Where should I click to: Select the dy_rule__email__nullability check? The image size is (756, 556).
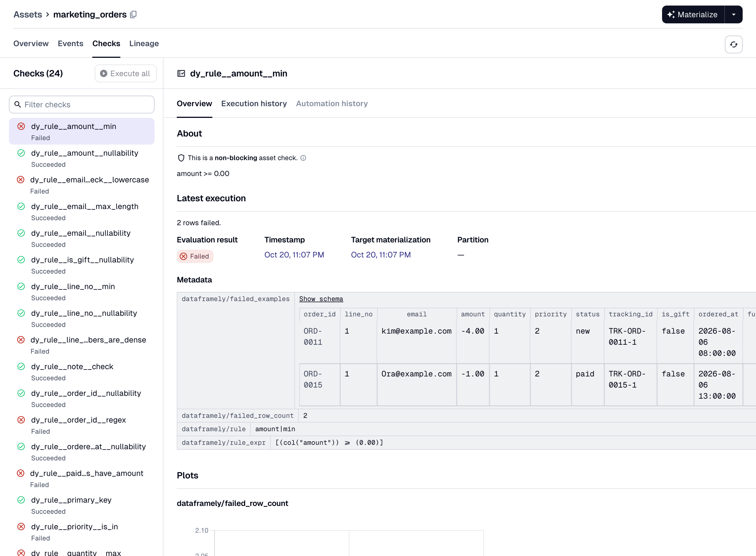pos(82,238)
